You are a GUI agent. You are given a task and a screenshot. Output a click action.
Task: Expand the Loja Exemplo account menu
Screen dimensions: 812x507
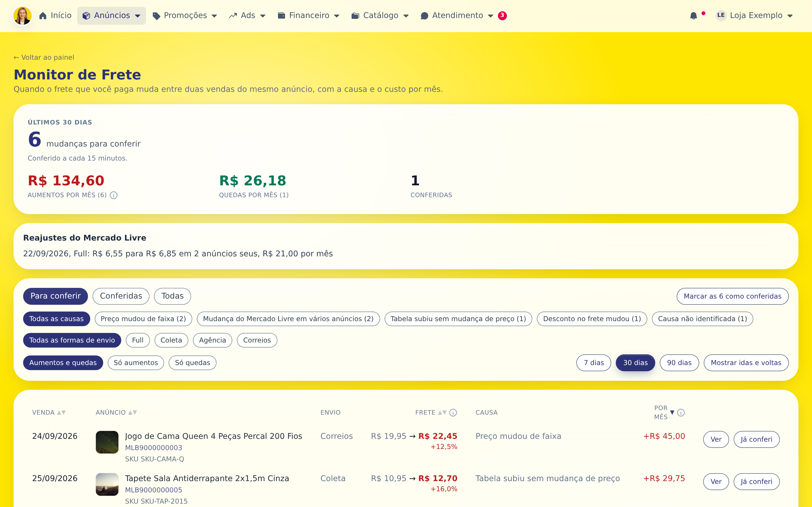point(754,16)
